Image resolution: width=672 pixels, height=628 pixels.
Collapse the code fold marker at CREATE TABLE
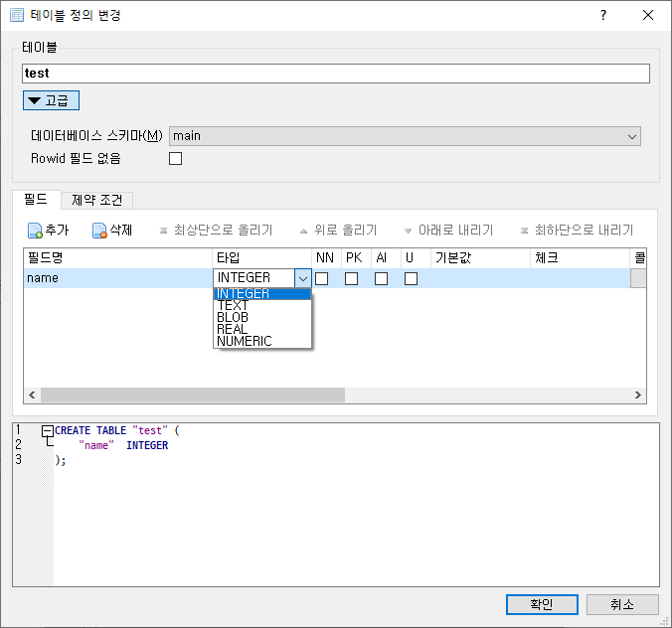click(x=48, y=430)
